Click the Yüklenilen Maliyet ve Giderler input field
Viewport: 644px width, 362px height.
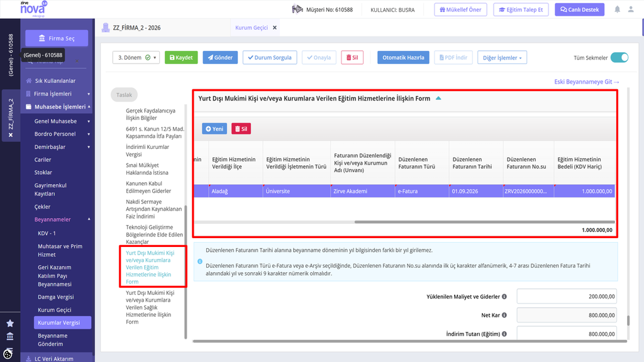pyautogui.click(x=567, y=297)
